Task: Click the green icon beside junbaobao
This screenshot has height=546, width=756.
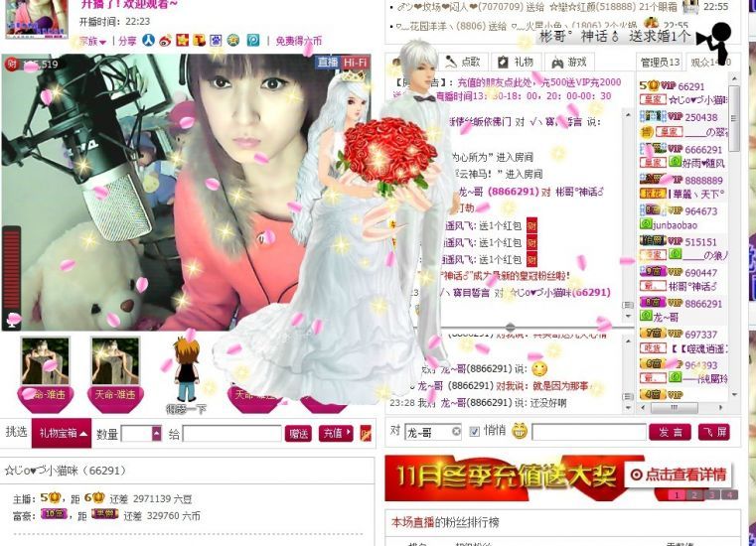Action: pyautogui.click(x=646, y=224)
